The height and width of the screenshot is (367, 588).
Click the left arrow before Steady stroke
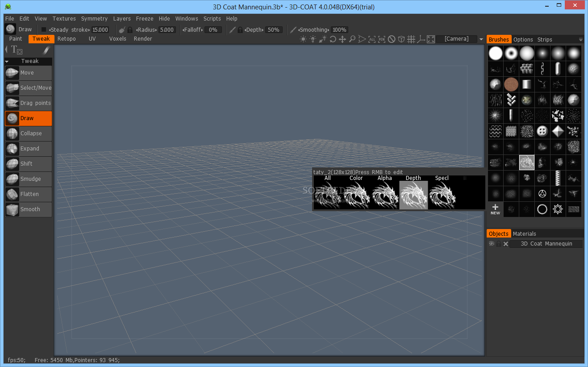coord(50,30)
